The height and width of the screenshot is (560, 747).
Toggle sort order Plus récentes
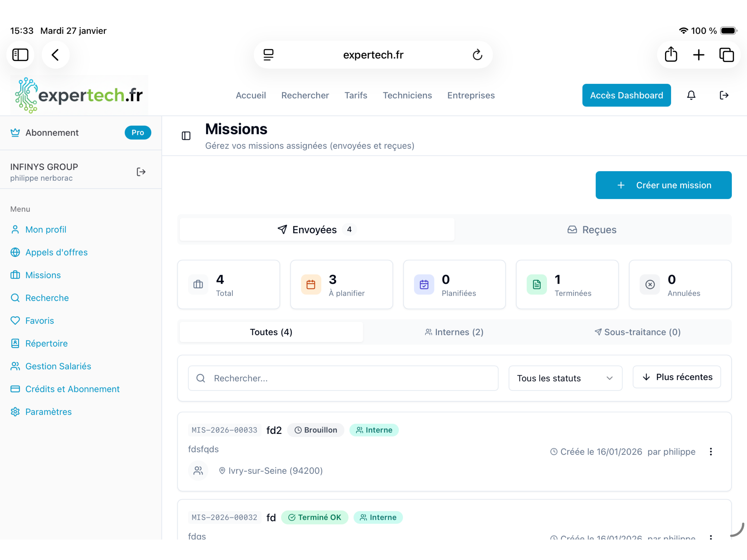676,377
